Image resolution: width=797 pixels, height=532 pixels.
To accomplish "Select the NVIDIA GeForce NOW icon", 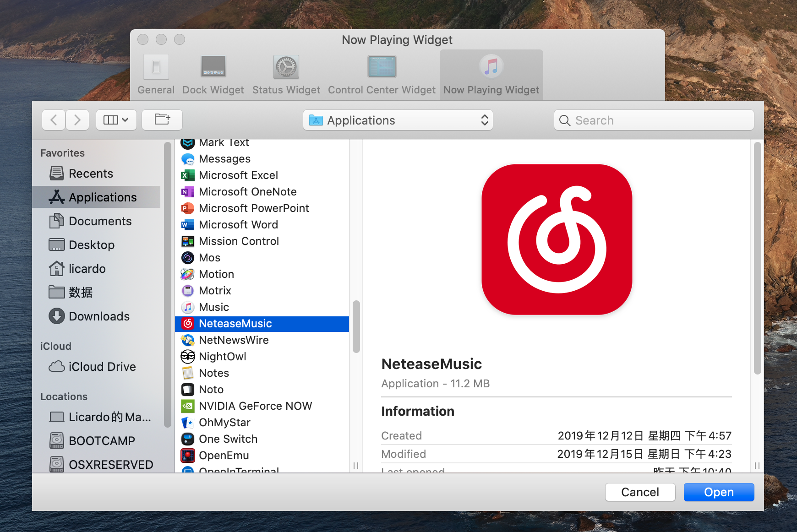I will point(188,406).
